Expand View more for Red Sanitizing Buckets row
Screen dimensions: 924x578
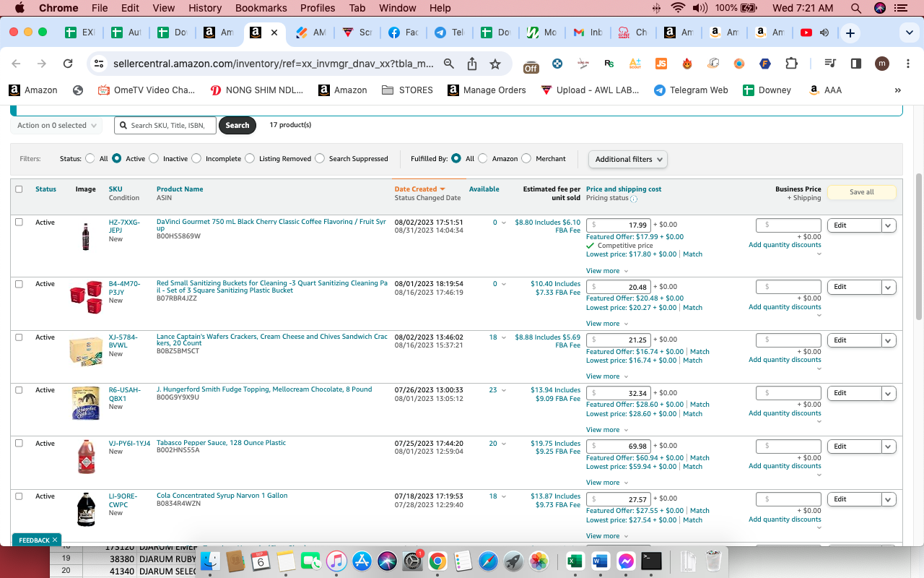[606, 324]
